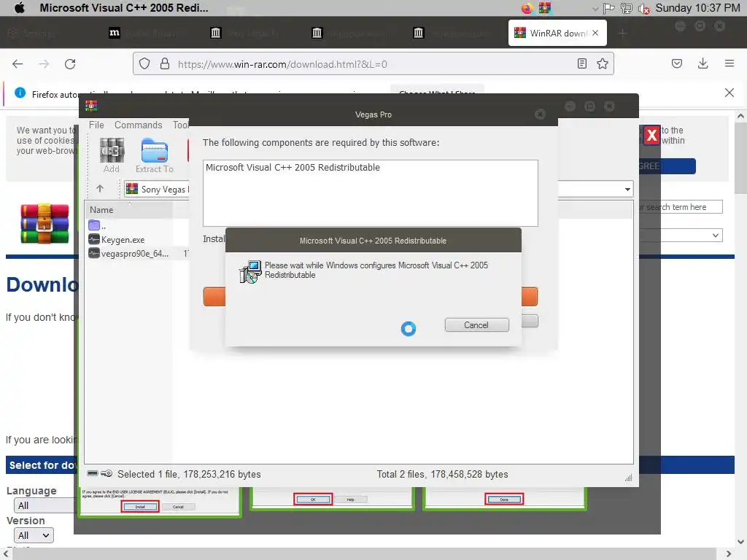Click the WinRAR window title icon
The height and width of the screenshot is (560, 747).
91,106
